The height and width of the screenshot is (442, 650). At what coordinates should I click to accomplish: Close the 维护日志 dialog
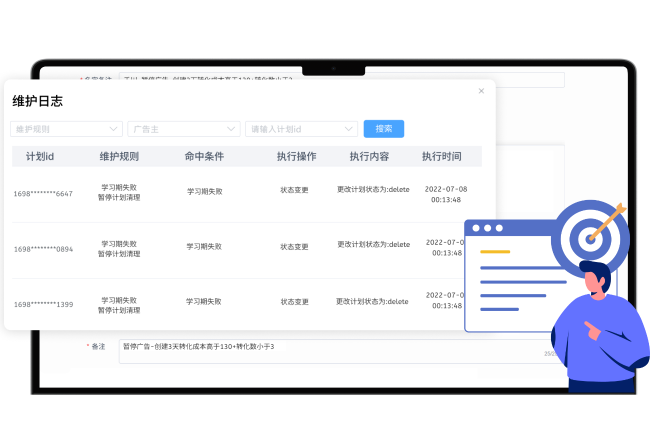coord(481,91)
